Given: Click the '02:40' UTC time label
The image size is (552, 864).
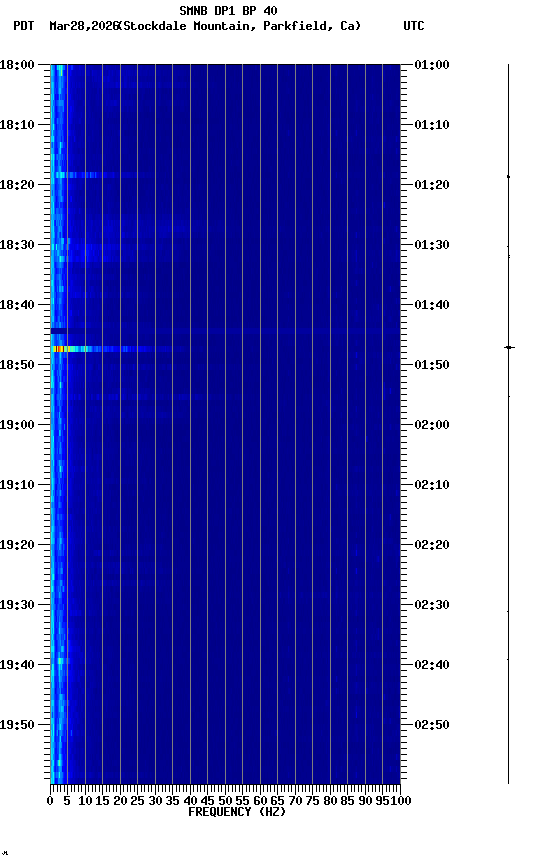Looking at the screenshot, I should (x=432, y=665).
